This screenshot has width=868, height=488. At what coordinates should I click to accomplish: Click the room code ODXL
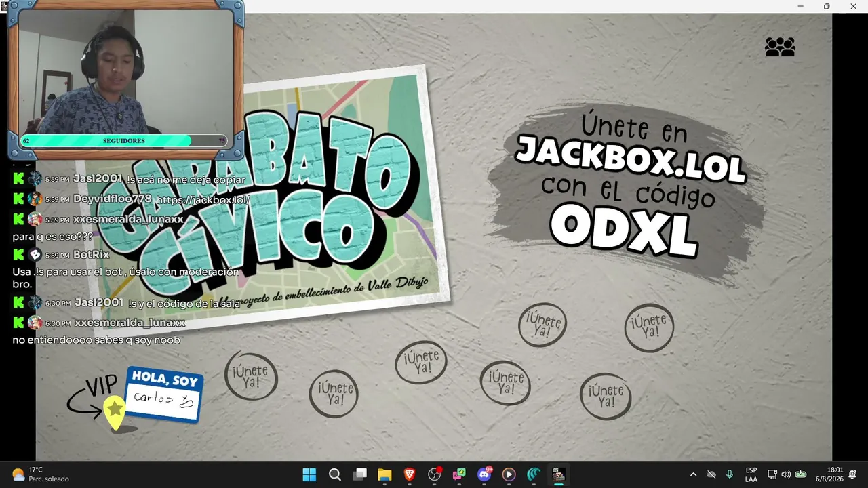click(x=623, y=231)
